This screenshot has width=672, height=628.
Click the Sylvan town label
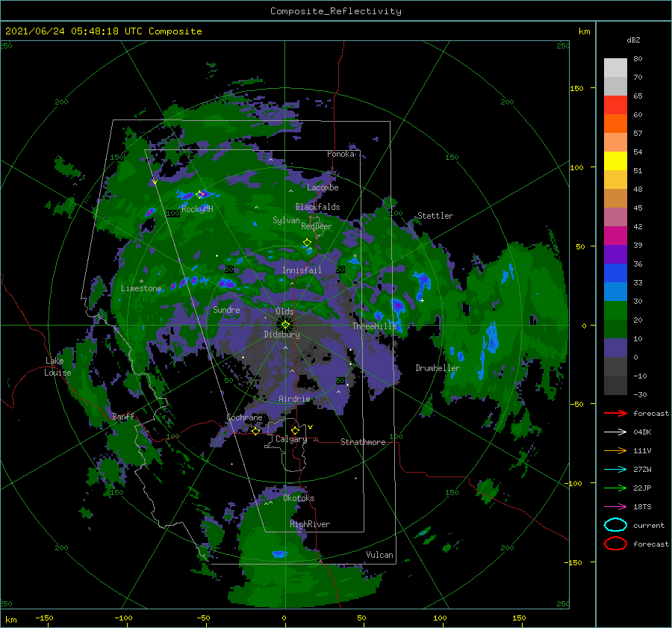click(x=286, y=220)
